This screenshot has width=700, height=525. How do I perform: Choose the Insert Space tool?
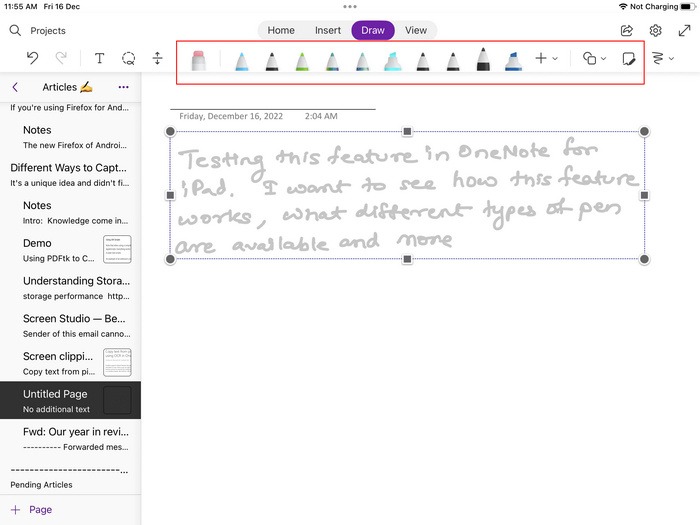tap(157, 58)
